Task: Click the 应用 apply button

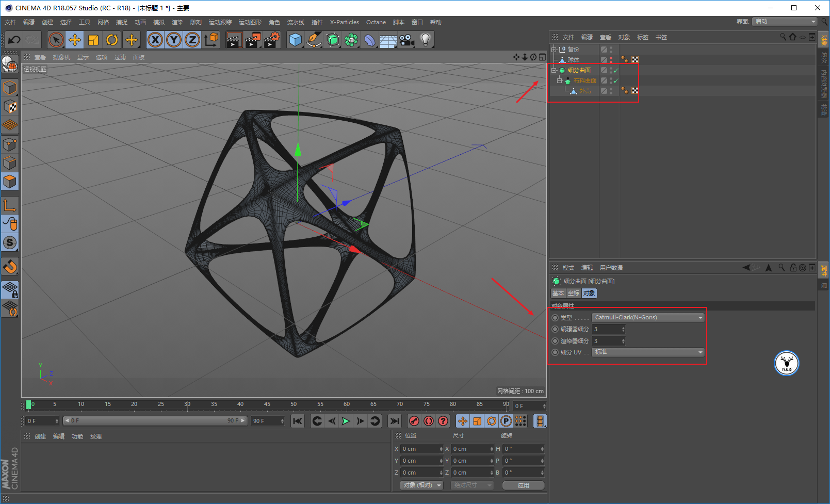Action: [x=523, y=485]
